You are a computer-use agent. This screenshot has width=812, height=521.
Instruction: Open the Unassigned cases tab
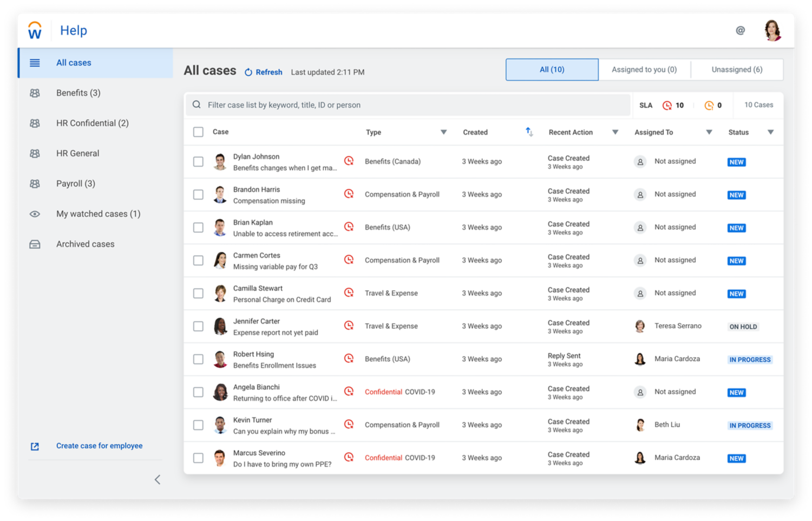coord(737,69)
